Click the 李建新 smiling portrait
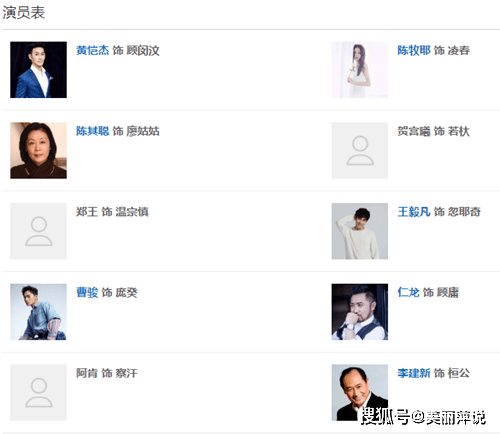This screenshot has height=434, width=500. click(360, 392)
